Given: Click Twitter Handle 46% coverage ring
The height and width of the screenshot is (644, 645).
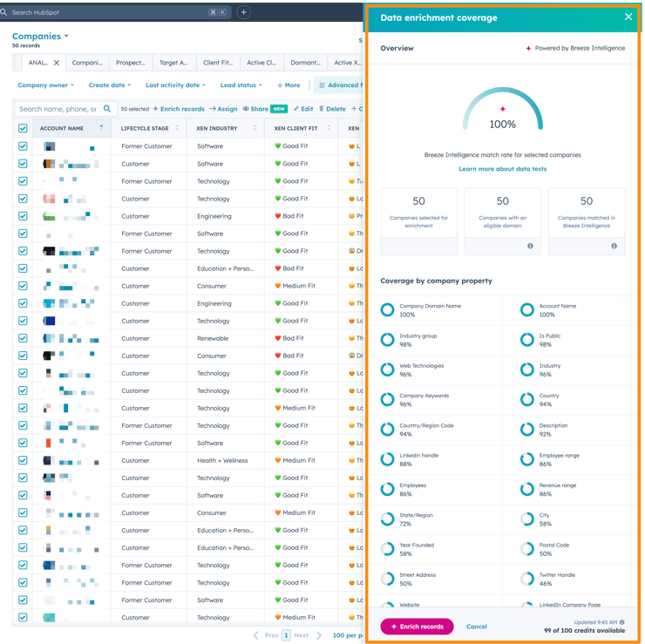Looking at the screenshot, I should [527, 579].
